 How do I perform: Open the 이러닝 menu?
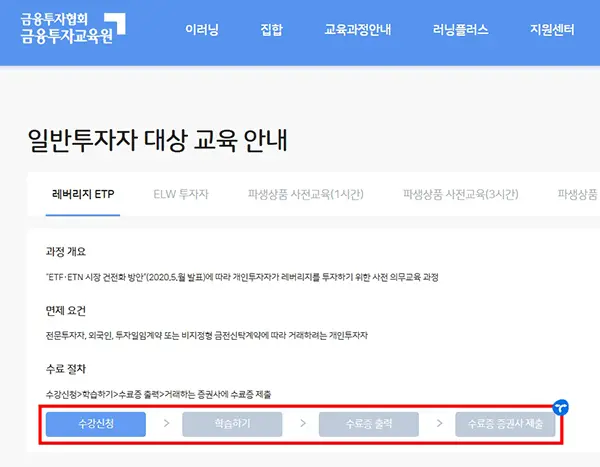coord(202,29)
